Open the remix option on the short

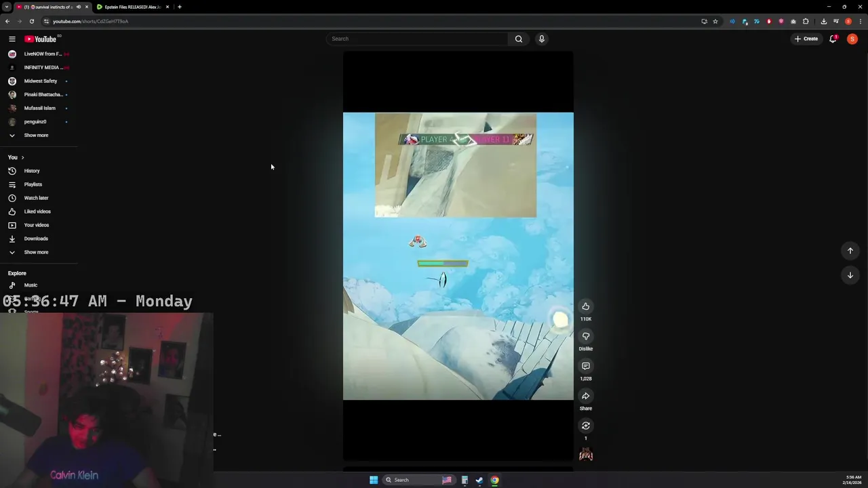tap(586, 426)
